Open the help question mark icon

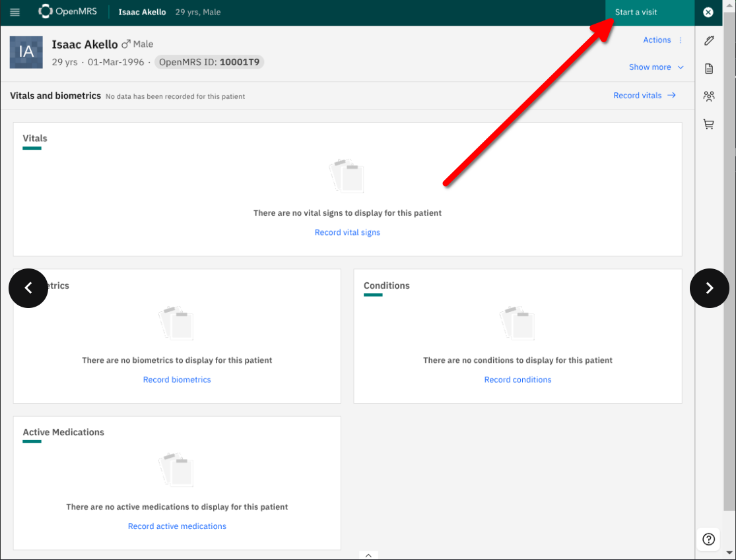point(708,539)
